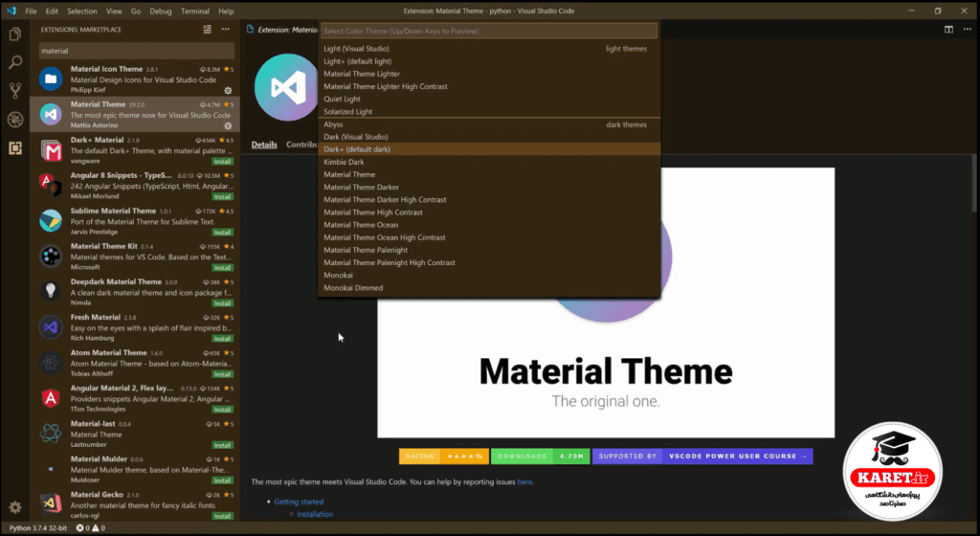The width and height of the screenshot is (980, 536).
Task: Select Kimbie Dark theme
Action: pos(489,162)
